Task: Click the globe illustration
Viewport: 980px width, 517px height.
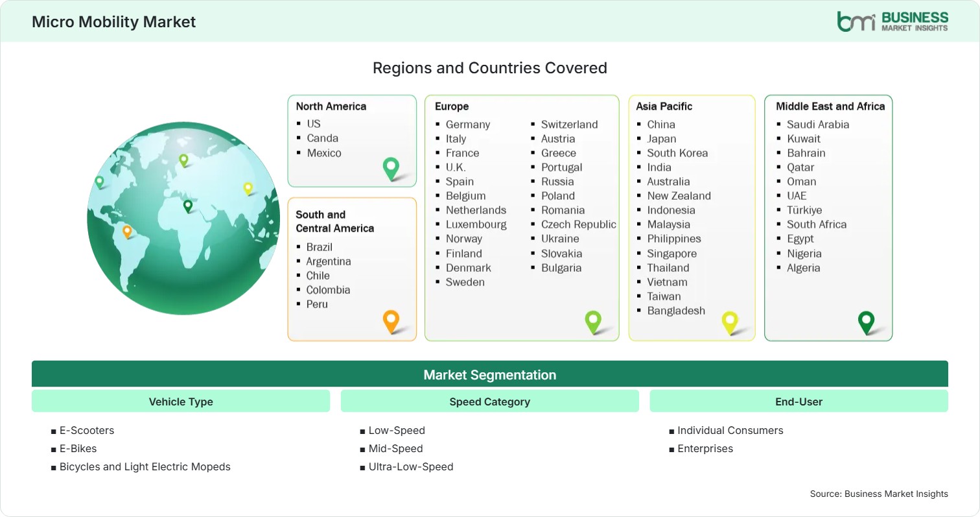Action: 183,218
